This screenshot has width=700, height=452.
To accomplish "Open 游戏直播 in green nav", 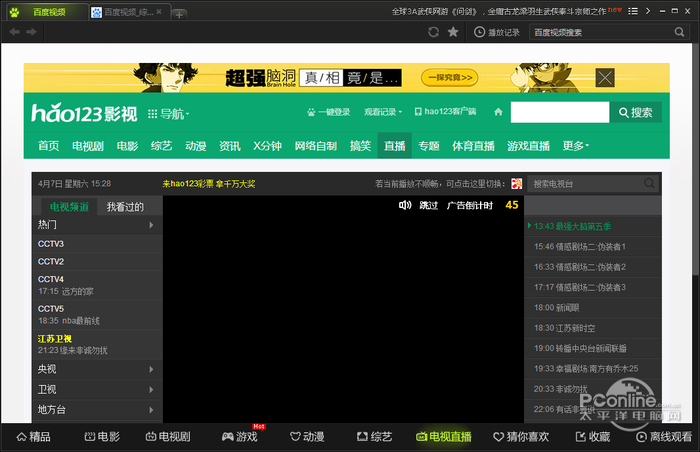I will (529, 146).
